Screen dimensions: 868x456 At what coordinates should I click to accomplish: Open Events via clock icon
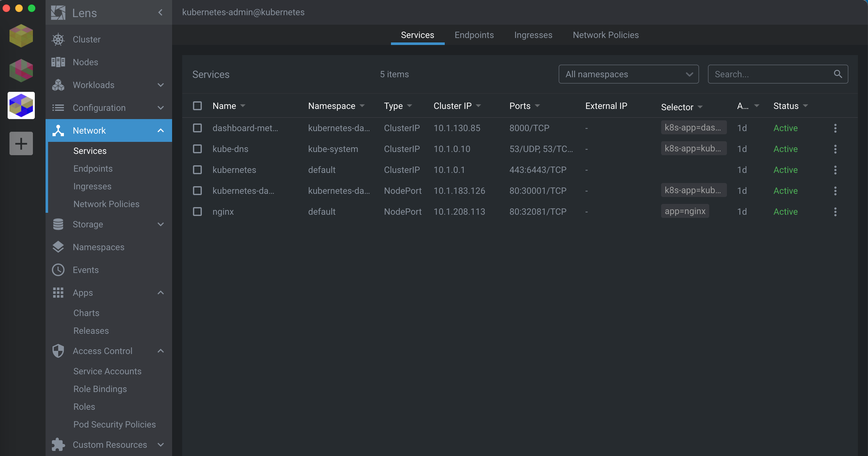tap(58, 270)
